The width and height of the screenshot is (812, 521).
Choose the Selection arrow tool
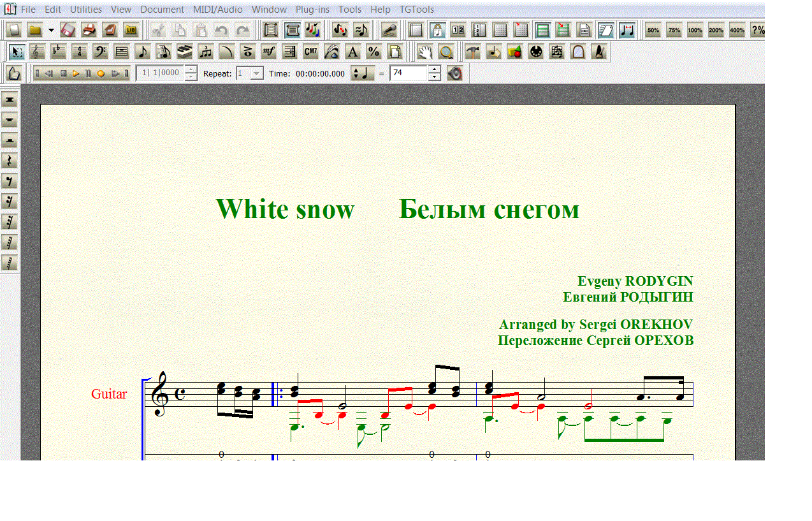tap(17, 52)
